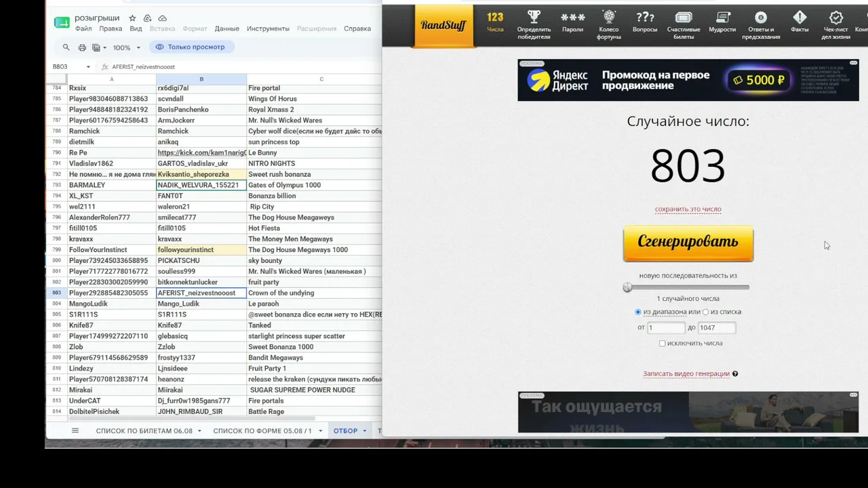868x488 pixels.
Task: Open the 100% zoom dropdown
Action: [127, 47]
